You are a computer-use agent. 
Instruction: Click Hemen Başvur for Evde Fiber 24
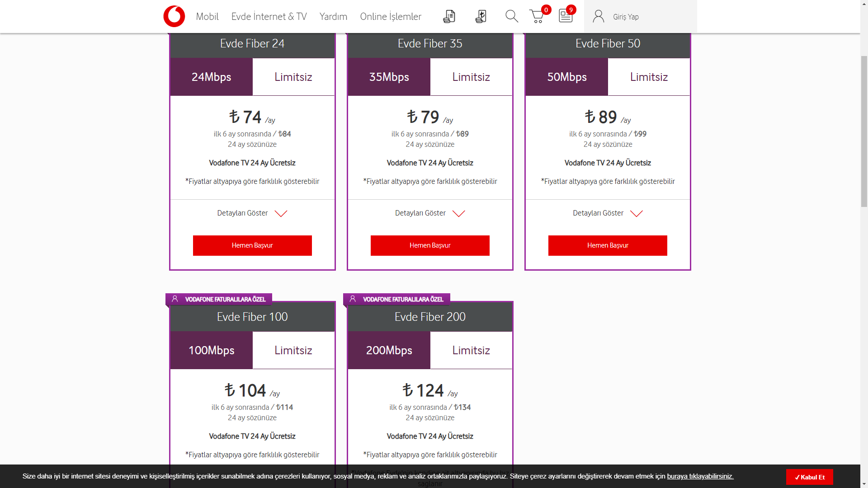(x=252, y=245)
